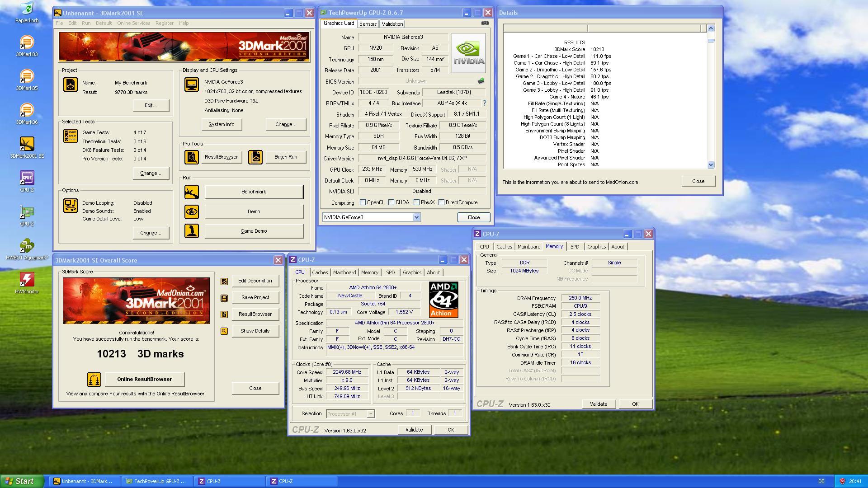Click the system tray security shield icon
This screenshot has width=868, height=488.
pyautogui.click(x=842, y=481)
